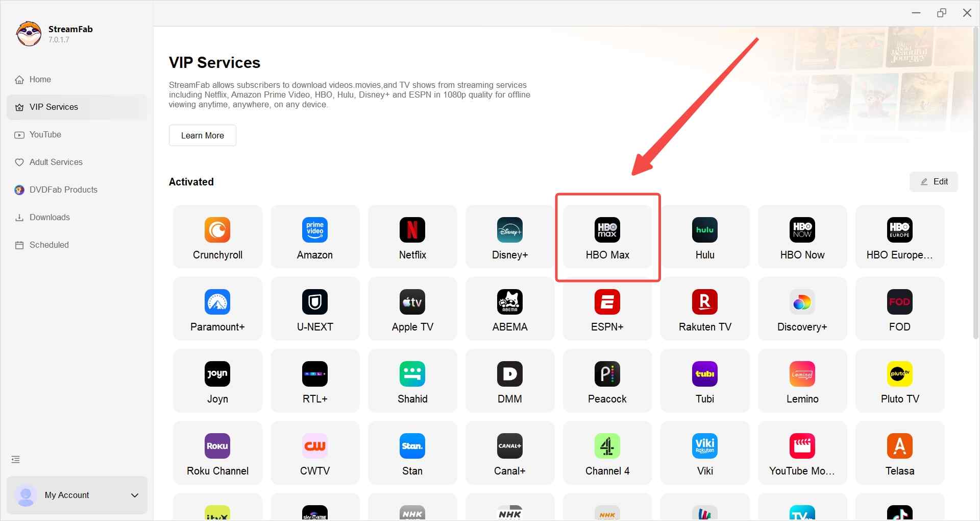Click the Paramount+ tile
980x521 pixels.
click(217, 309)
